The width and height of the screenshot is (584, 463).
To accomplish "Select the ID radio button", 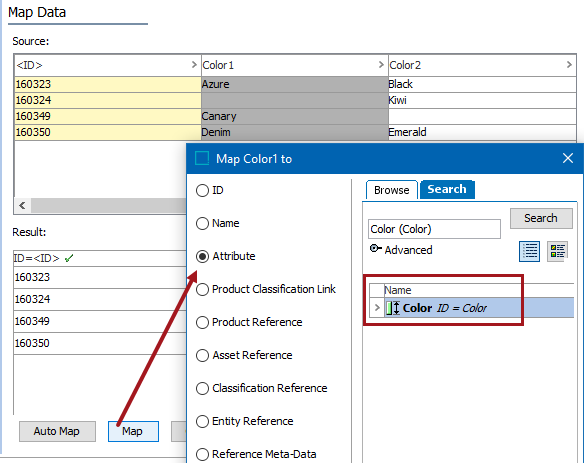I will point(202,190).
